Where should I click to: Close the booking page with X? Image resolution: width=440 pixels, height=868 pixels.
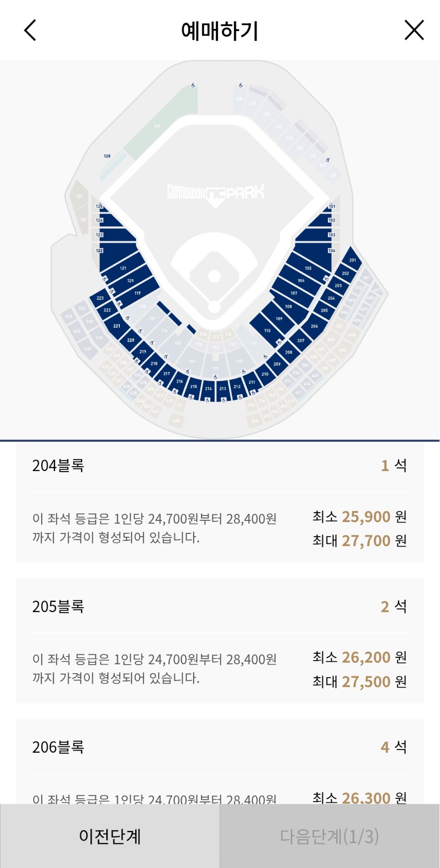tap(414, 31)
